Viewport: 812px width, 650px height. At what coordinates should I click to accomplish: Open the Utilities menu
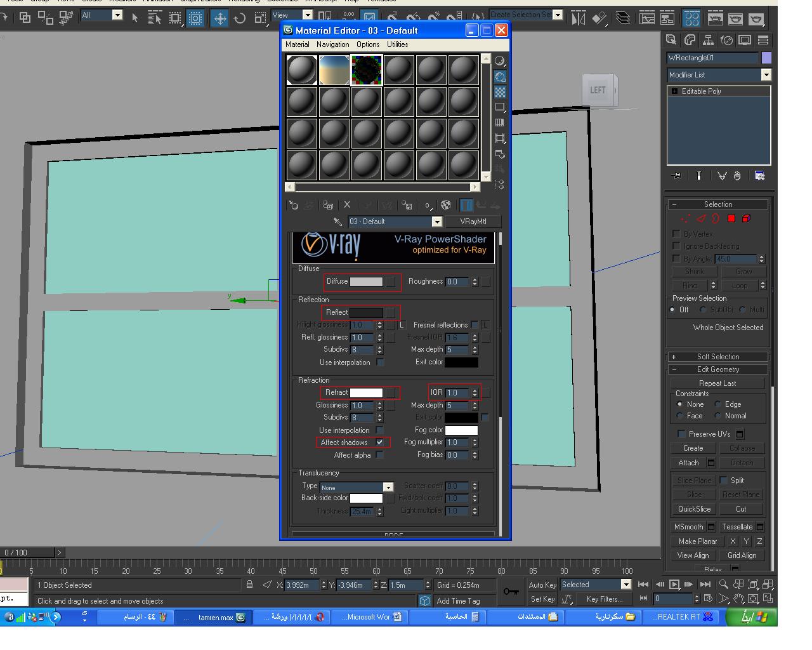tap(398, 44)
